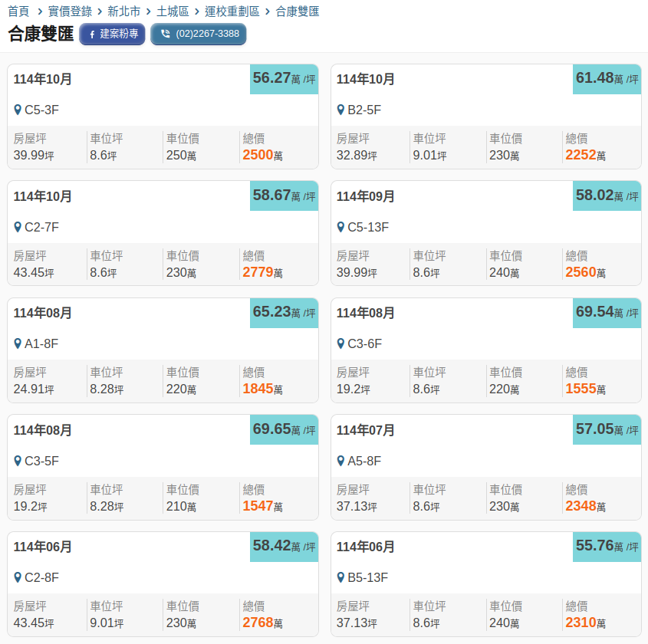
Task: Click the C5-13F unit label
Action: pyautogui.click(x=368, y=227)
